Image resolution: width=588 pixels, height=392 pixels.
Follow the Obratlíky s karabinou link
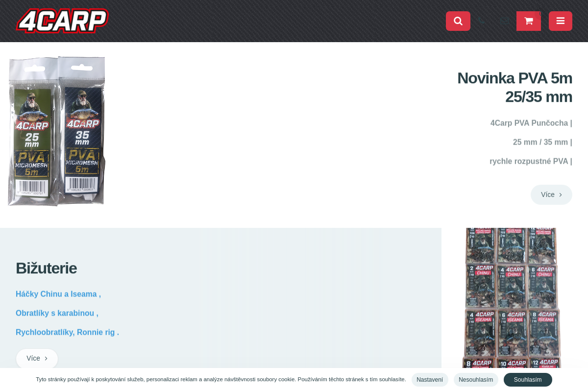click(57, 313)
